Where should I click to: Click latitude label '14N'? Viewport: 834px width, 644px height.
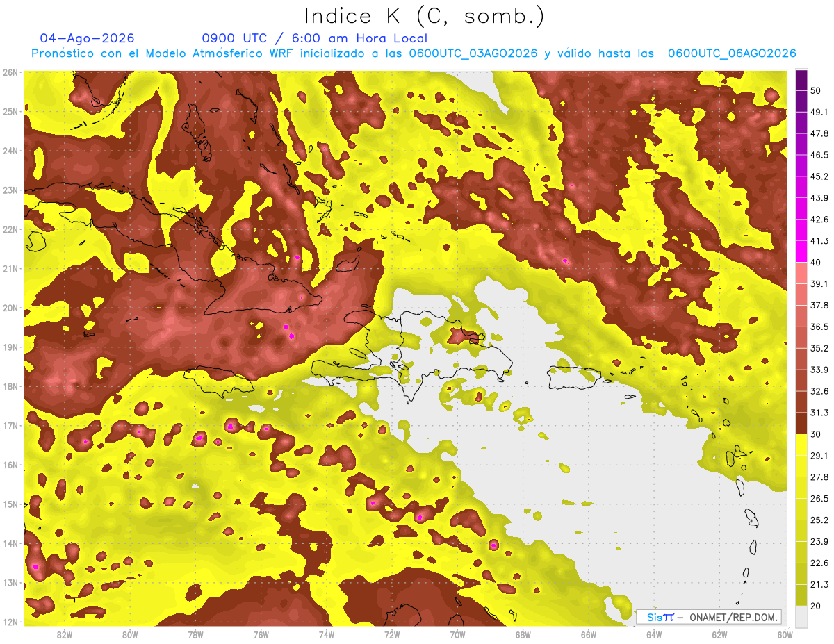point(10,543)
